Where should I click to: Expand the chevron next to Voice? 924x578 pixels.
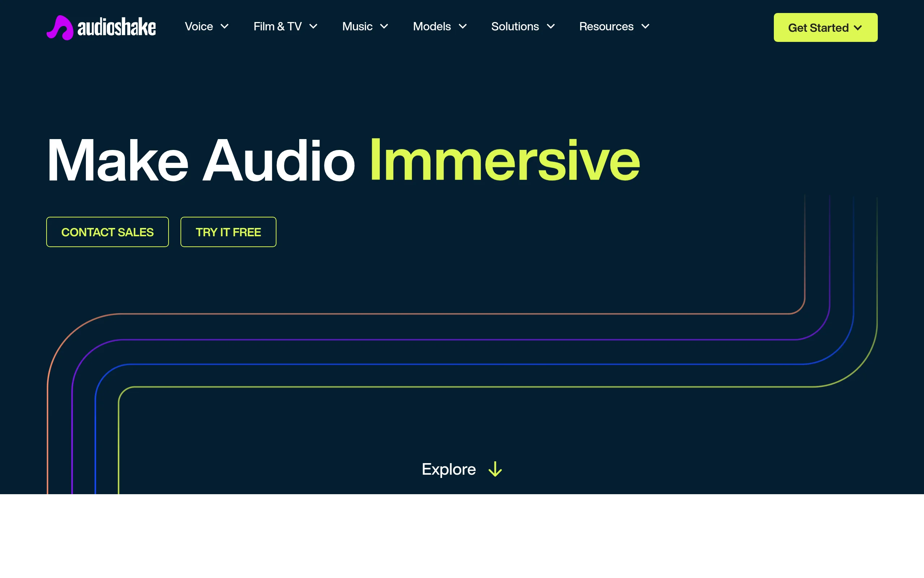pyautogui.click(x=225, y=26)
